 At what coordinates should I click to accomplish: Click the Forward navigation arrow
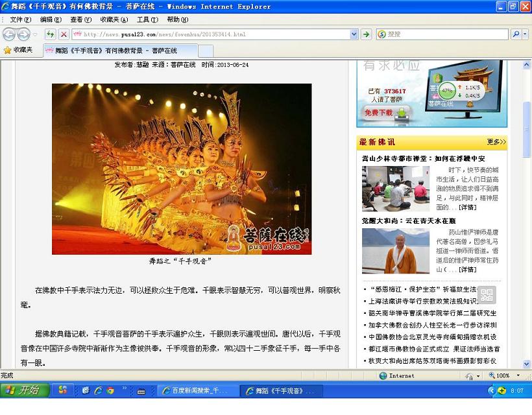coord(23,34)
